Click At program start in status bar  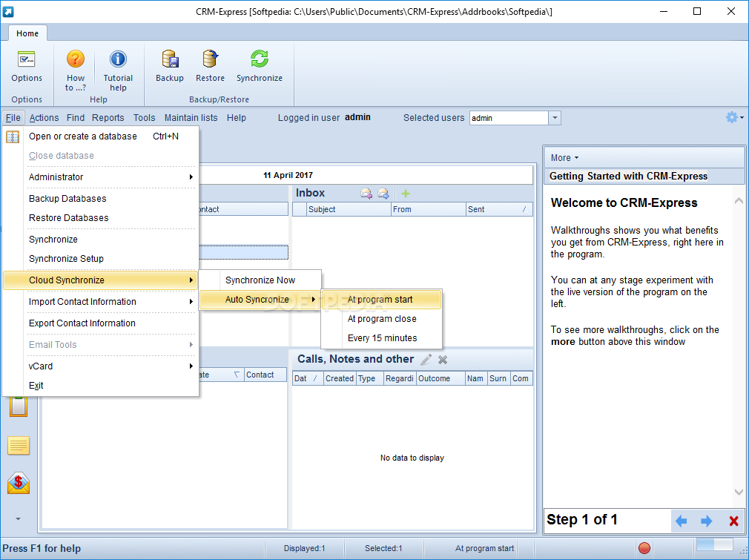484,548
